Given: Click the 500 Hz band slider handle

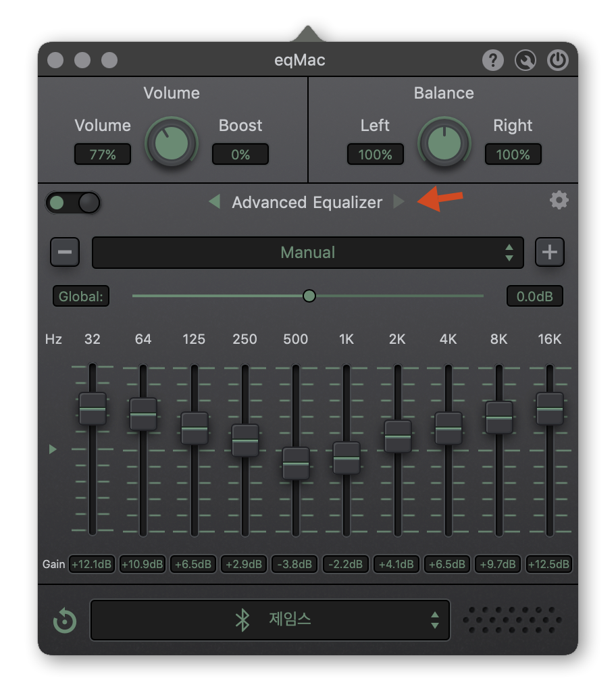Looking at the screenshot, I should tap(296, 463).
